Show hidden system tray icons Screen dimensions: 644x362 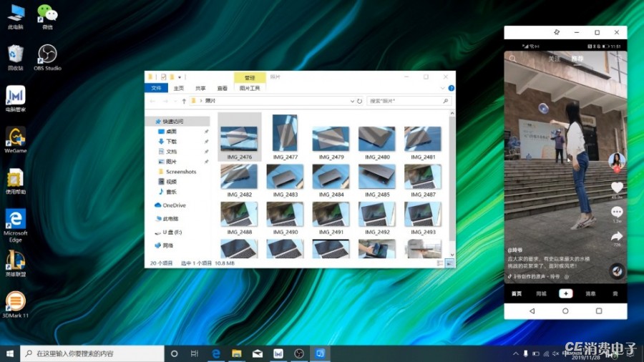[515, 353]
